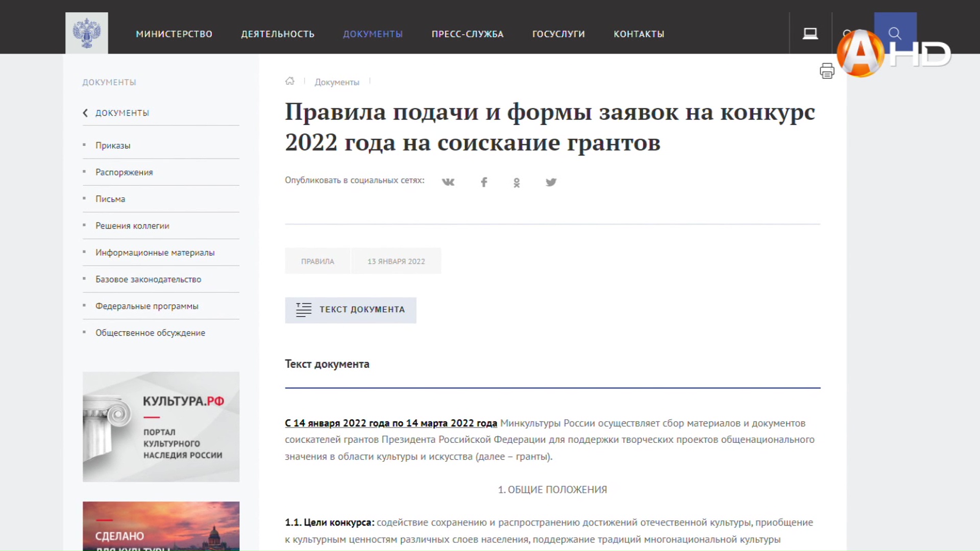
Task: Open Распоряжения in the sidebar
Action: tap(124, 172)
